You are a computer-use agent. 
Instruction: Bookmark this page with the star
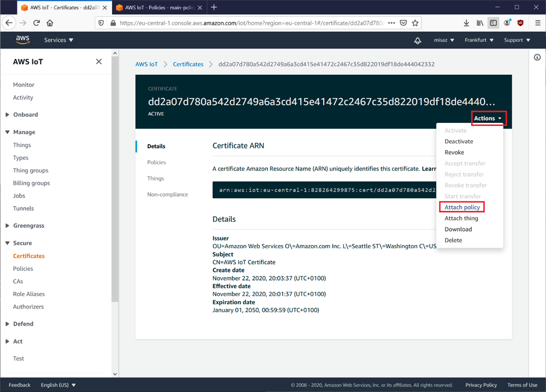(415, 23)
